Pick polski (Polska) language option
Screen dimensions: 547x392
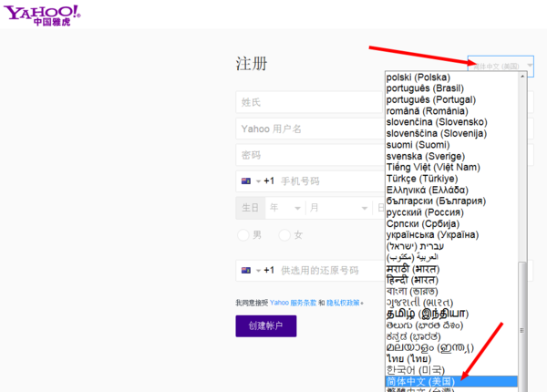(x=425, y=77)
